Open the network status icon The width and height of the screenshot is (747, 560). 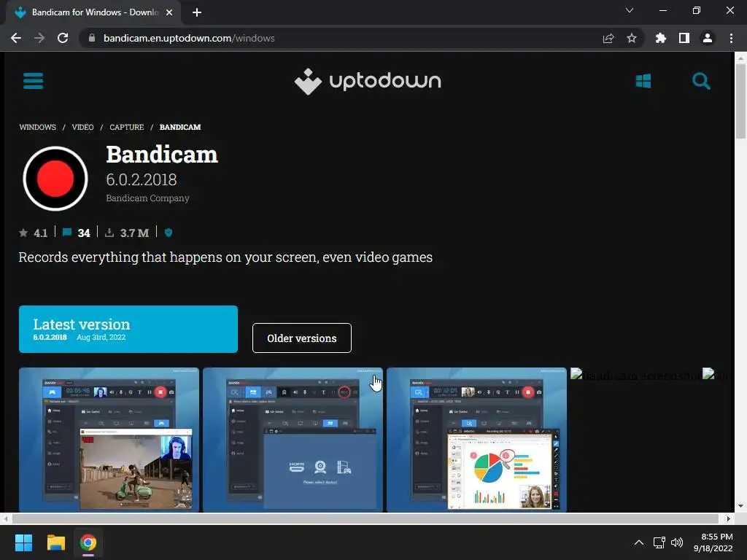659,542
